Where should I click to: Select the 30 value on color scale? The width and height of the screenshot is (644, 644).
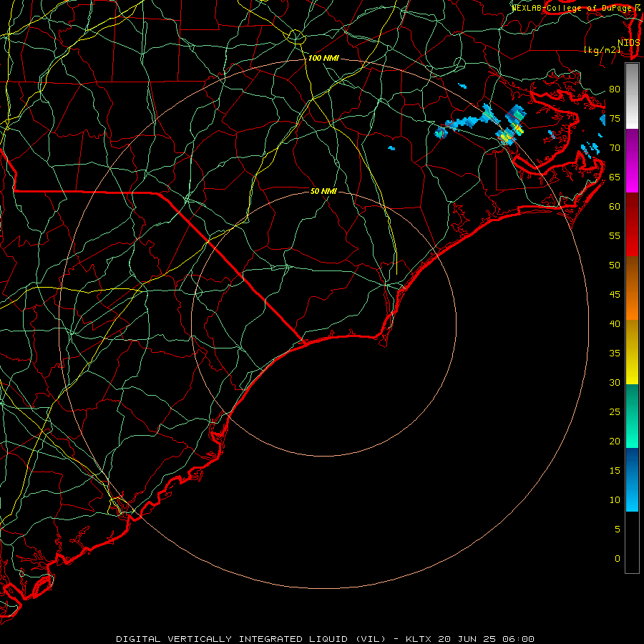[x=615, y=382]
